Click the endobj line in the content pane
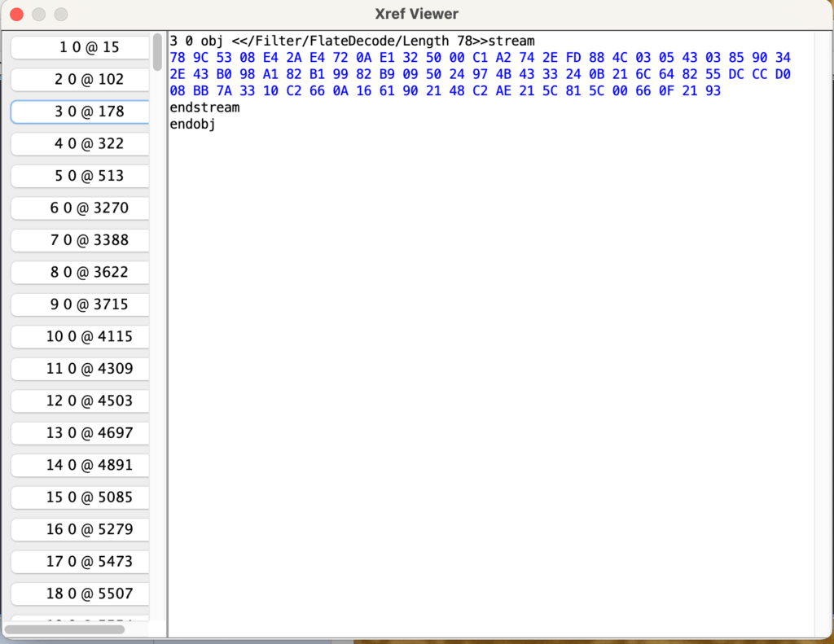Screen dimensions: 834x644 (191, 124)
